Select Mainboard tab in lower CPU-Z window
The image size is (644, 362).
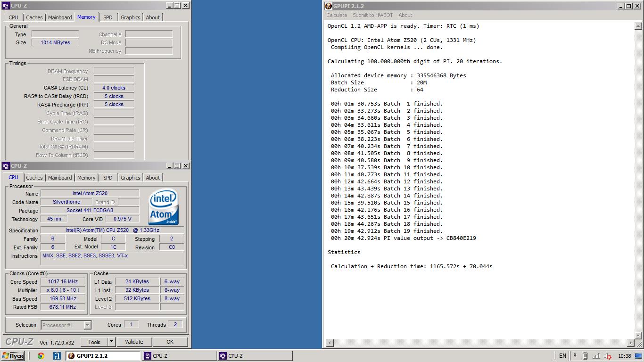(60, 178)
